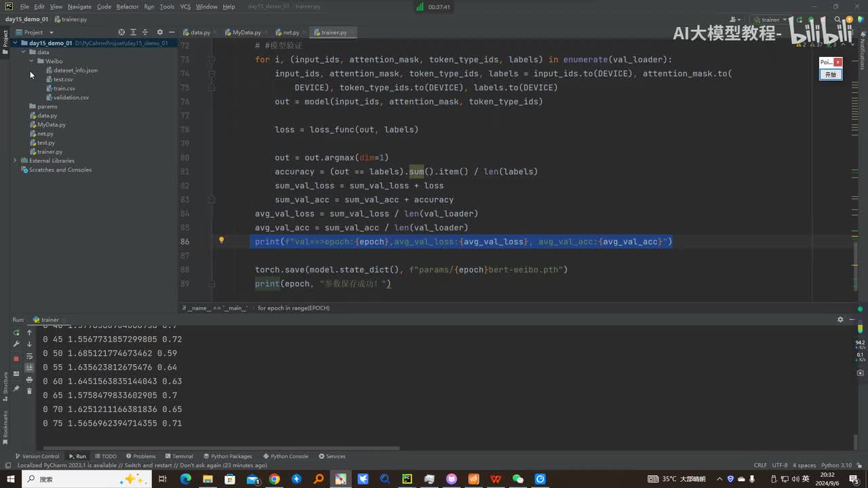The height and width of the screenshot is (488, 868).
Task: Open net.py from Project tree
Action: (x=41, y=134)
